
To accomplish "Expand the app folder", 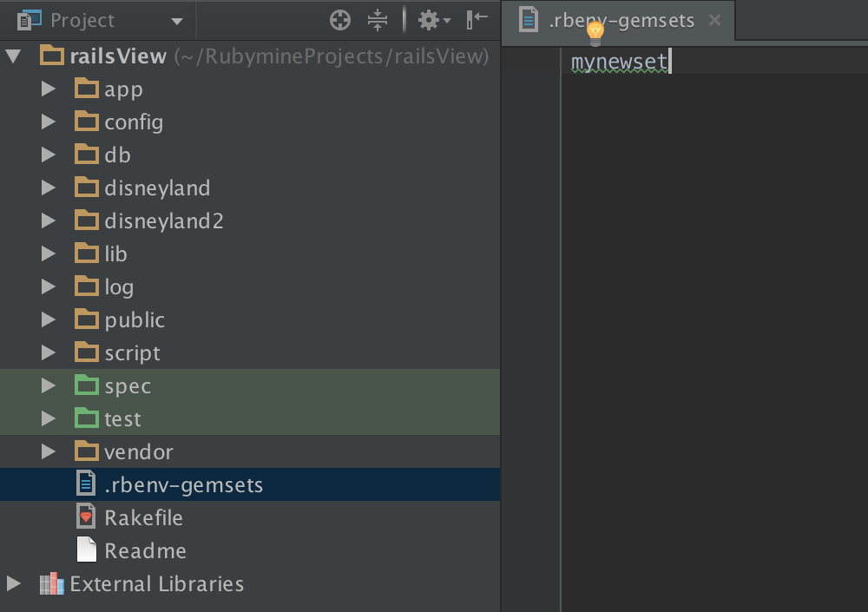I will (49, 89).
